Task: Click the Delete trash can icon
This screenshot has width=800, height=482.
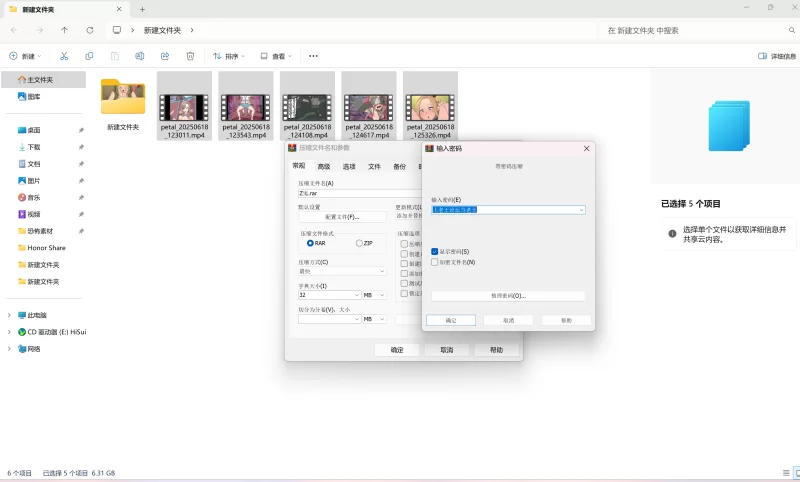Action: click(x=190, y=56)
